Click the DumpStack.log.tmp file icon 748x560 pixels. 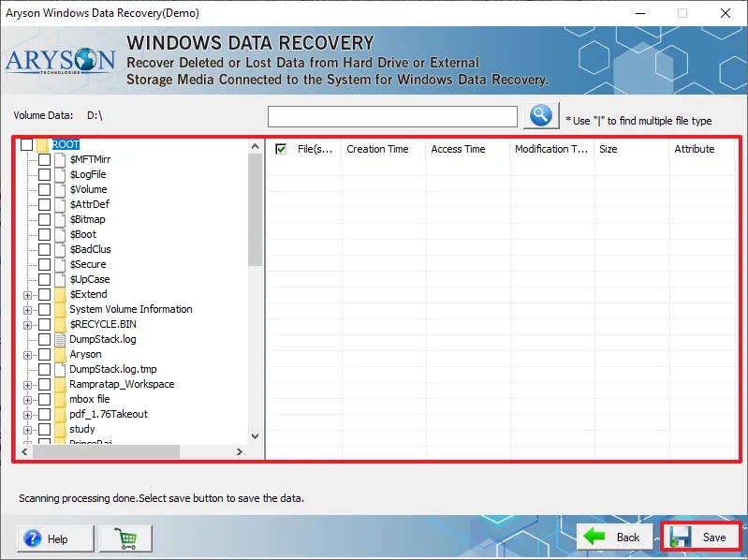pos(60,369)
